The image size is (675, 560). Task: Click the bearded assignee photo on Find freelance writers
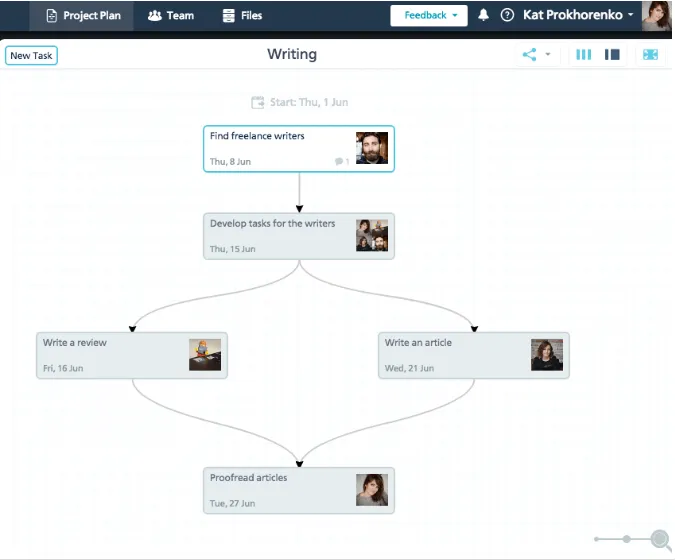pos(372,148)
